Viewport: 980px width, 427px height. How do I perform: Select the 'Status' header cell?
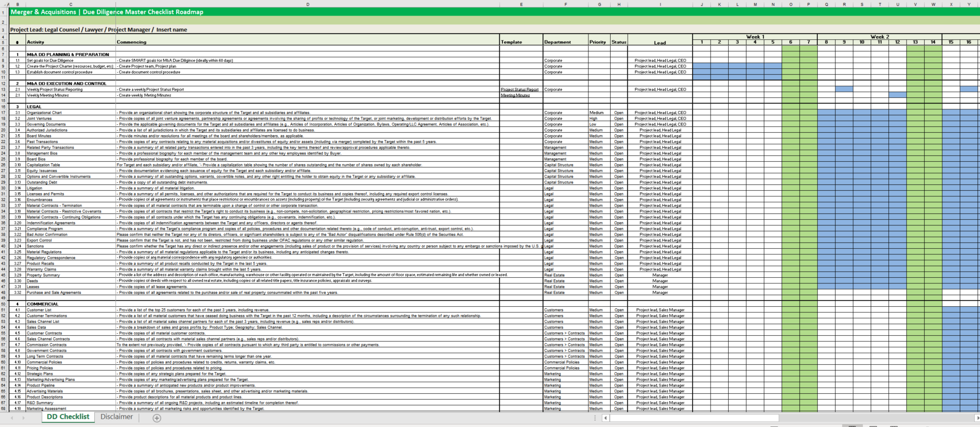619,42
